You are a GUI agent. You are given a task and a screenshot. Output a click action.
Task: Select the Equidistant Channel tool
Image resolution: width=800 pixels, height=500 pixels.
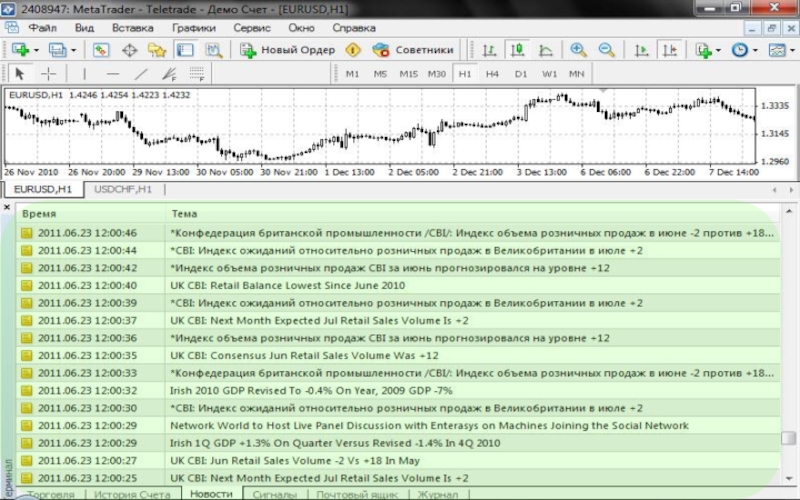pyautogui.click(x=169, y=74)
